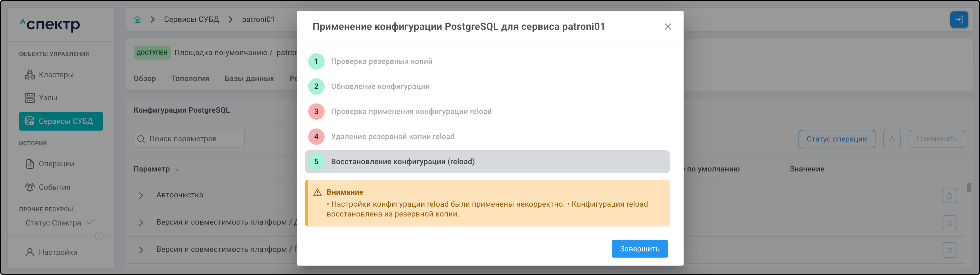Open Кластеры in the sidebar

click(56, 74)
